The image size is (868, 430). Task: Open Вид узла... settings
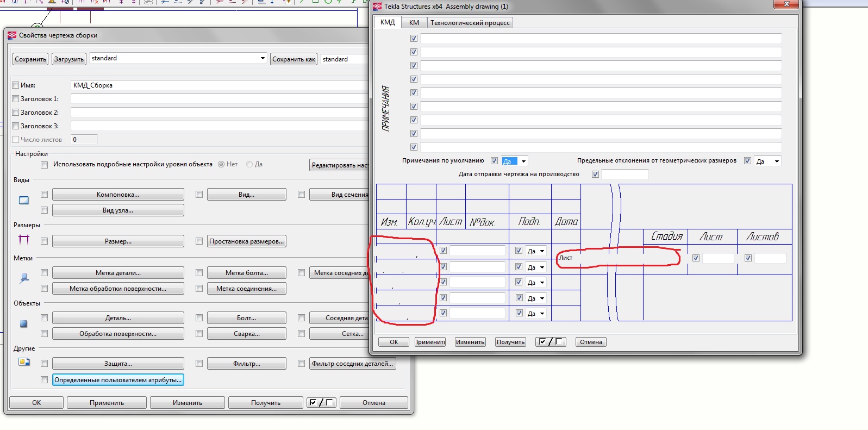[x=118, y=210]
